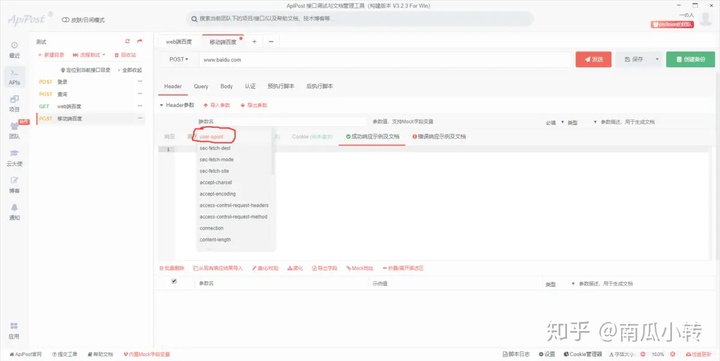Select POST 查询 in API list
This screenshot has width=720, height=361.
click(x=91, y=94)
